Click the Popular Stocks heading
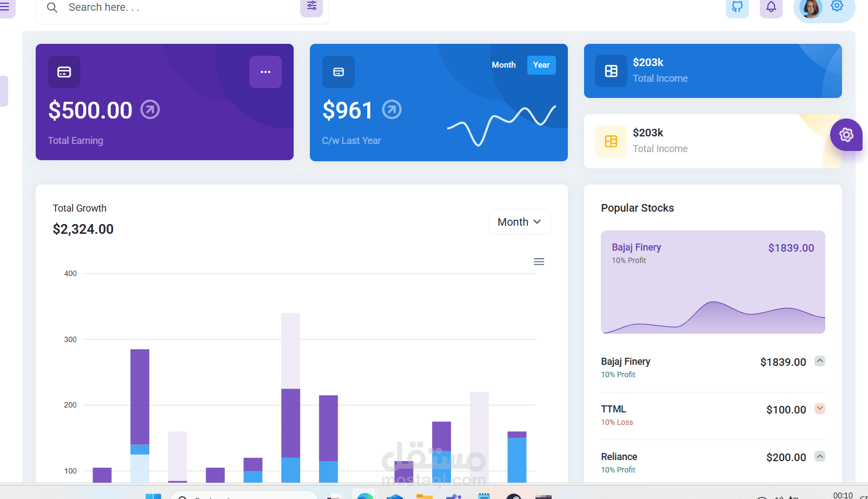Image resolution: width=868 pixels, height=499 pixels. (x=638, y=208)
